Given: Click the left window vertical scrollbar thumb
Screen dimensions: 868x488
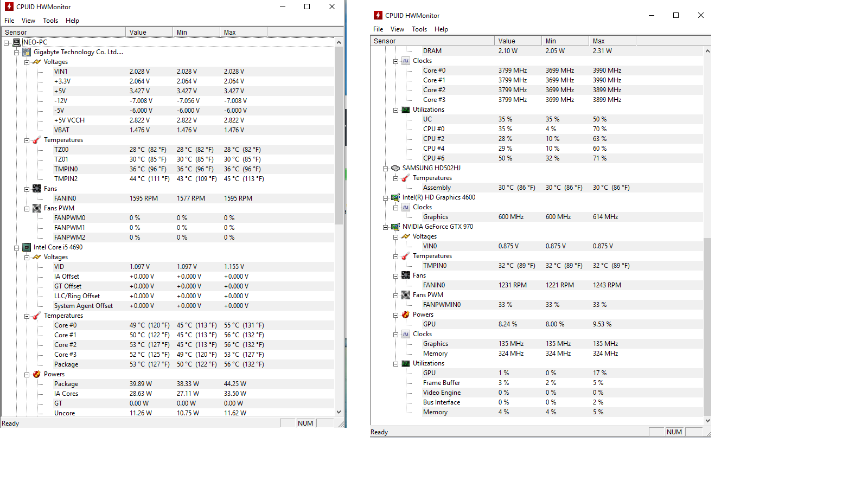Looking at the screenshot, I should tap(339, 136).
